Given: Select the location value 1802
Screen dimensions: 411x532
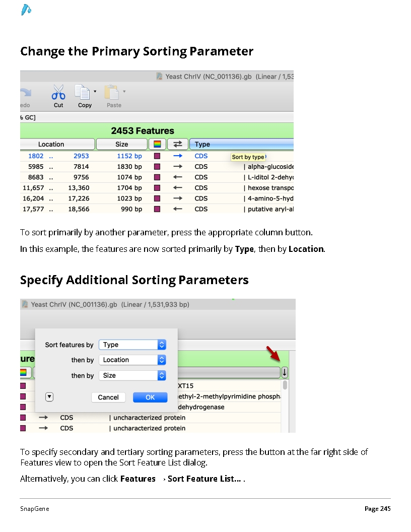Looking at the screenshot, I should [x=36, y=156].
